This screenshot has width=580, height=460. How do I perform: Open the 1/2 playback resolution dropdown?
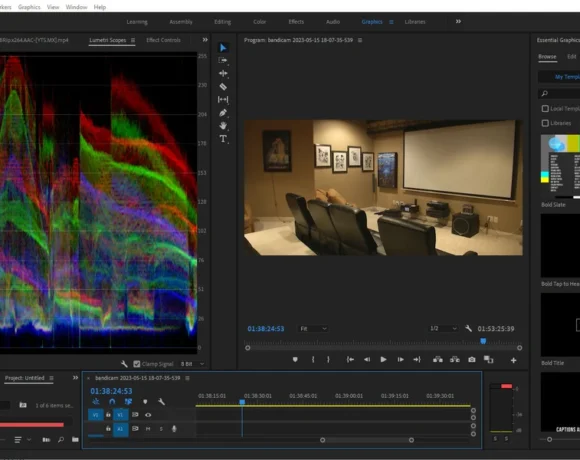(x=443, y=328)
